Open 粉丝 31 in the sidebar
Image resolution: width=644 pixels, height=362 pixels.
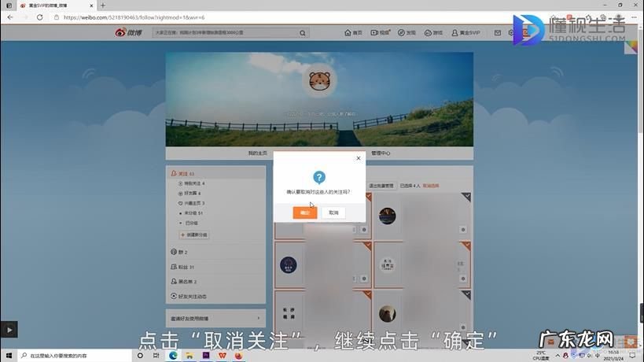click(182, 267)
